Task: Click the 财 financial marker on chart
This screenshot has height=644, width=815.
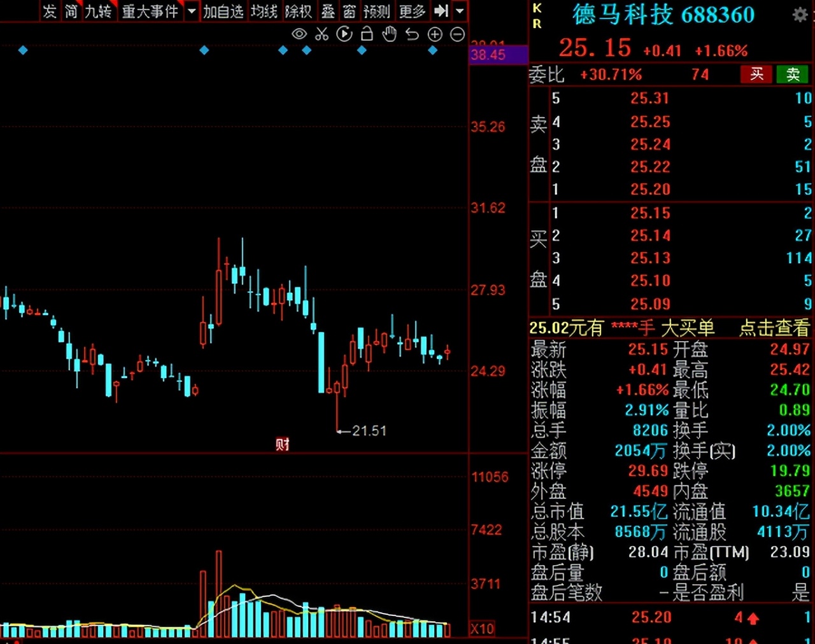Action: click(x=282, y=444)
